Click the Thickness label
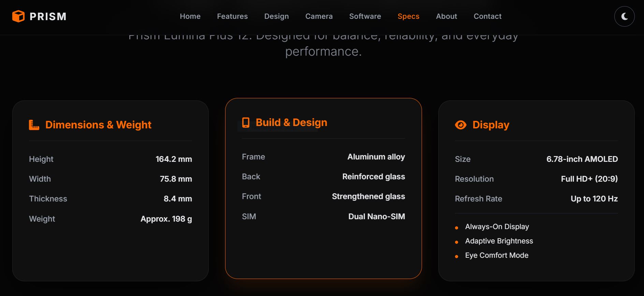This screenshot has width=644, height=296. pos(48,199)
